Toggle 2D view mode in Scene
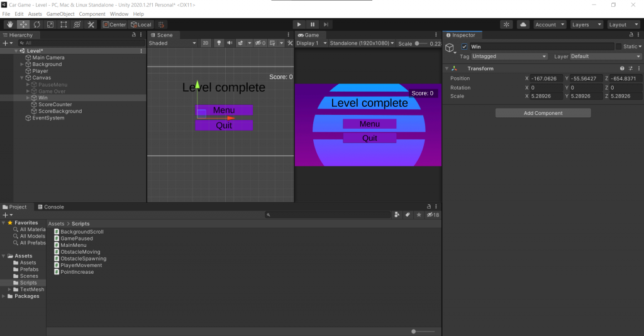 [206, 43]
